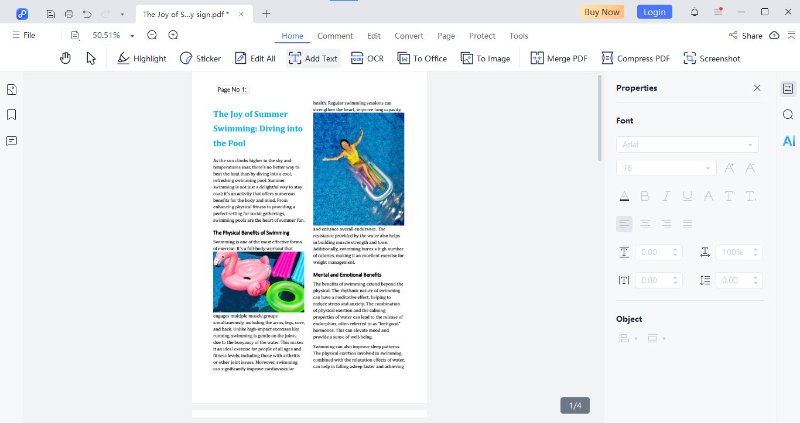Image resolution: width=800 pixels, height=423 pixels.
Task: Click the Login button
Action: click(x=654, y=12)
